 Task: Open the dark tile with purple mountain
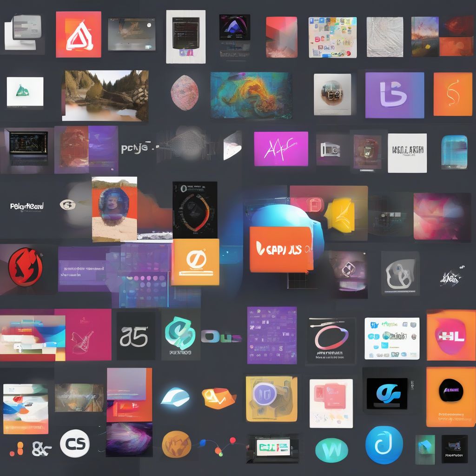click(x=235, y=27)
